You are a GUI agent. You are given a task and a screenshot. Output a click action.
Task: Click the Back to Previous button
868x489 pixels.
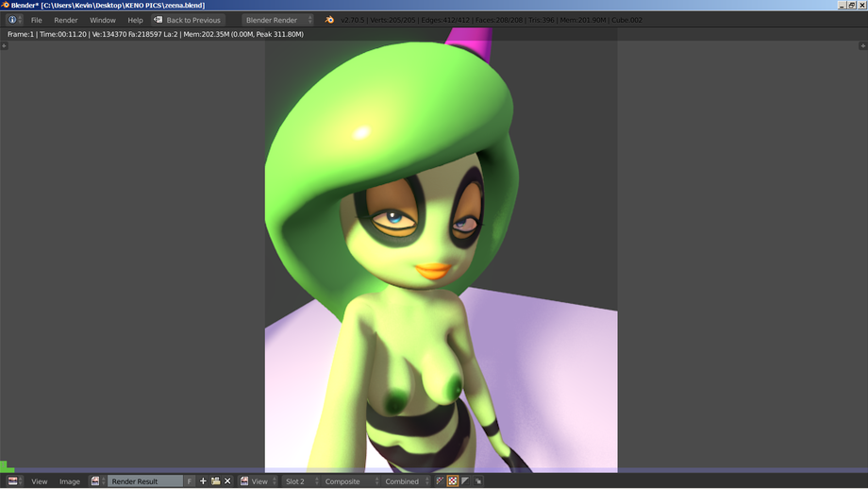[188, 20]
